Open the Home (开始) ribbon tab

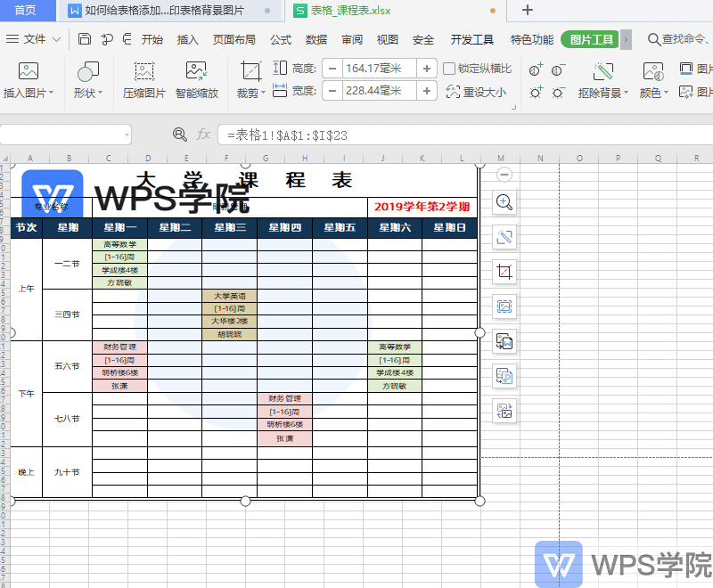coord(152,39)
